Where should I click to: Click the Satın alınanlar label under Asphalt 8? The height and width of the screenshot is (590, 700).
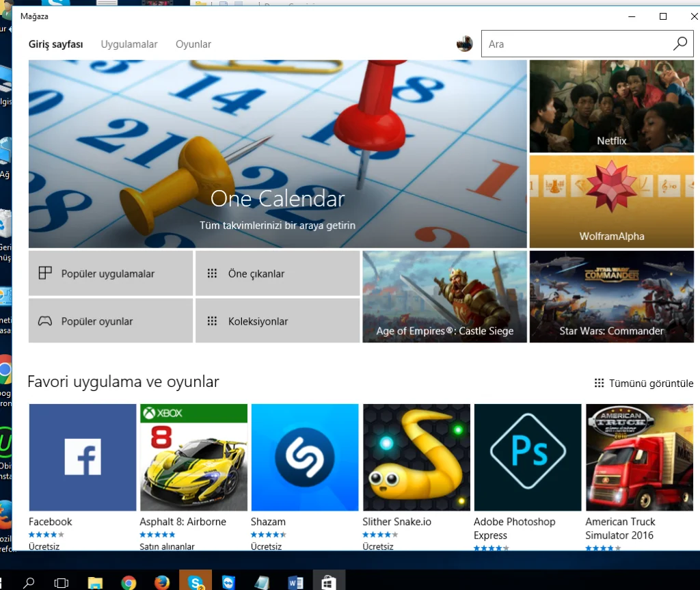(167, 547)
